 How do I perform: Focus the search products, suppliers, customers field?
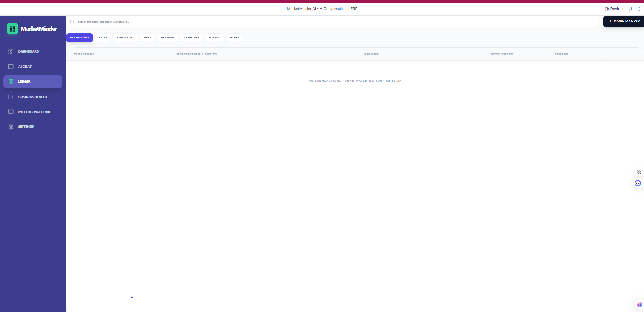click(333, 22)
